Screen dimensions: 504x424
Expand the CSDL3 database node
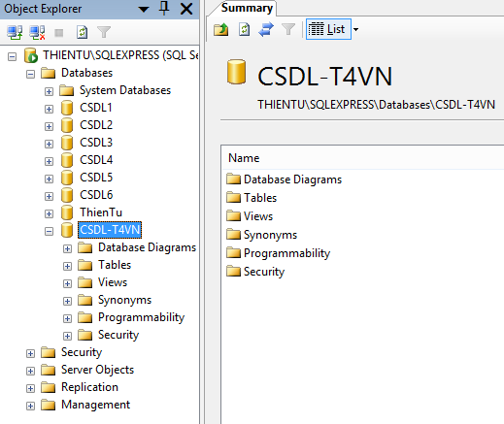(x=49, y=145)
